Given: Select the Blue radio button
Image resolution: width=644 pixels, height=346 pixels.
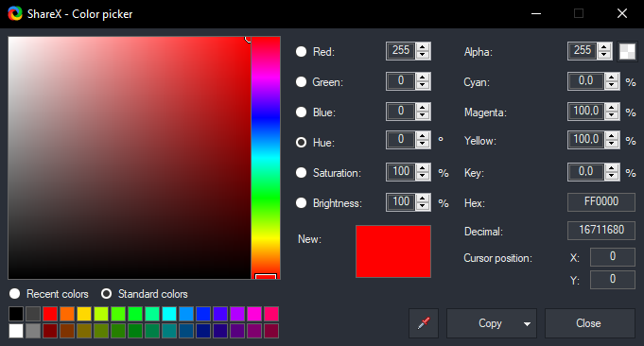Looking at the screenshot, I should (301, 112).
